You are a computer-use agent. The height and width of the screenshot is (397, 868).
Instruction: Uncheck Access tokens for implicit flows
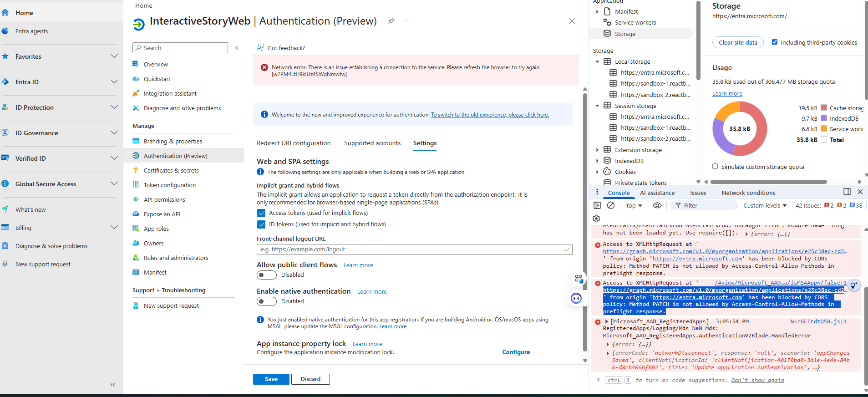click(x=261, y=213)
